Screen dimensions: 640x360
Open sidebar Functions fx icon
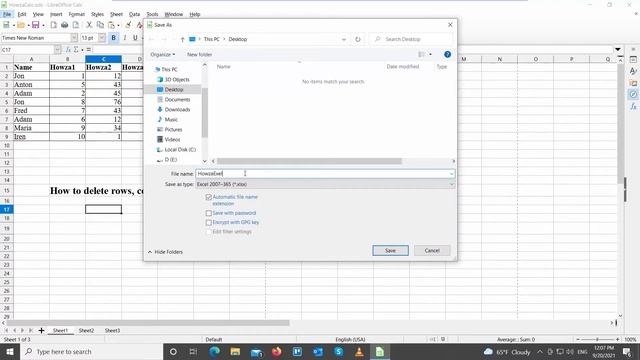tap(633, 107)
